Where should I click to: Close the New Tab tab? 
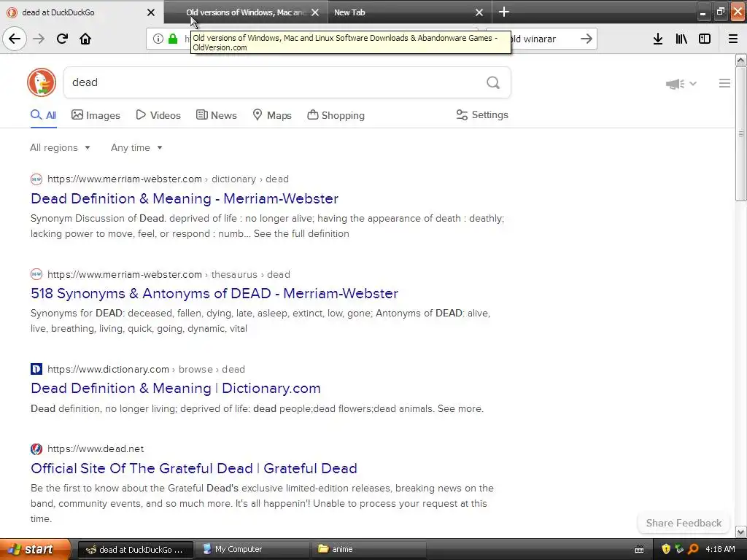point(479,12)
